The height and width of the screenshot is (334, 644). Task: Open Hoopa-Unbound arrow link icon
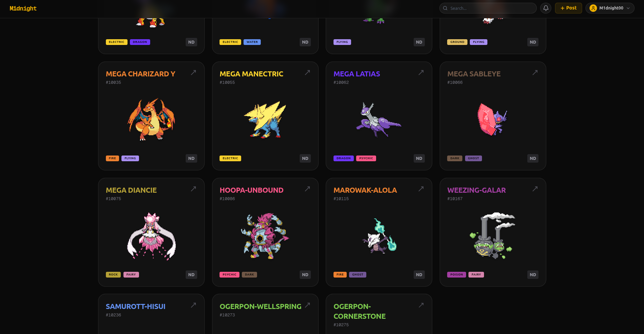[307, 189]
